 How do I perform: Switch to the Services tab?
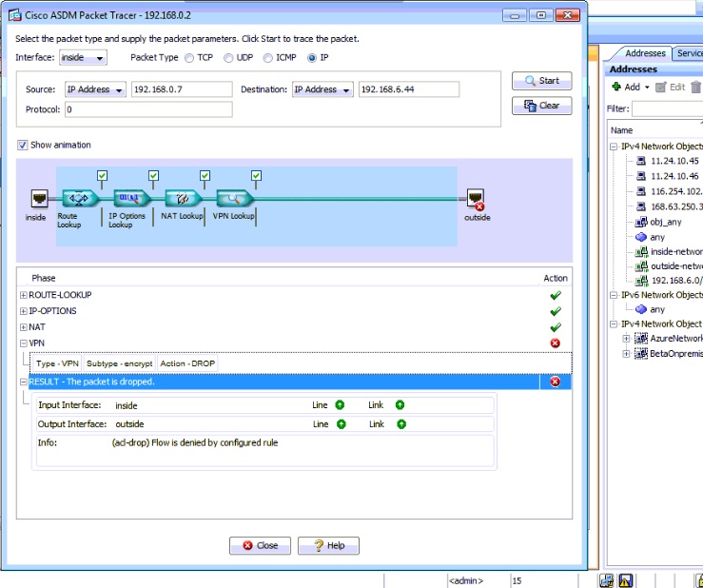[688, 53]
